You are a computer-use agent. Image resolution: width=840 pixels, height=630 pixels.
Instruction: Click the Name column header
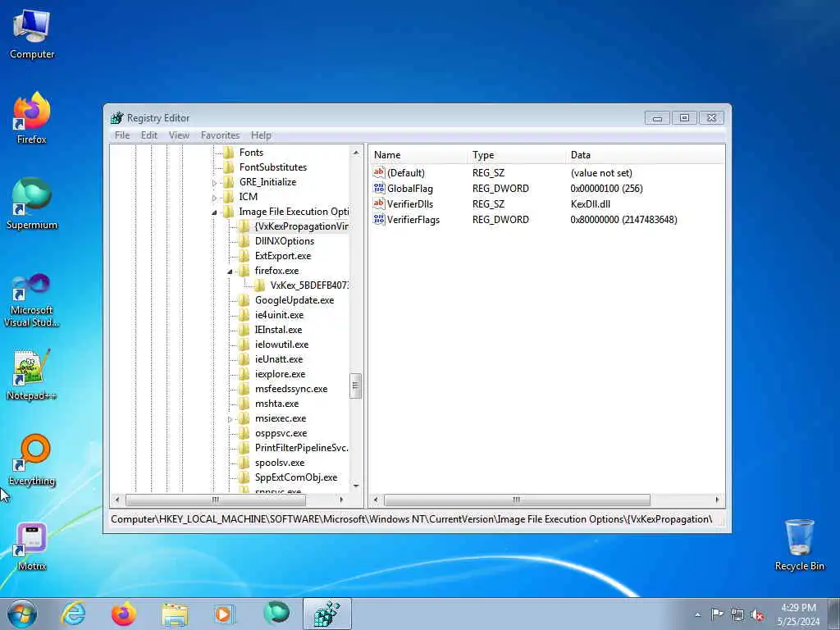tap(418, 155)
